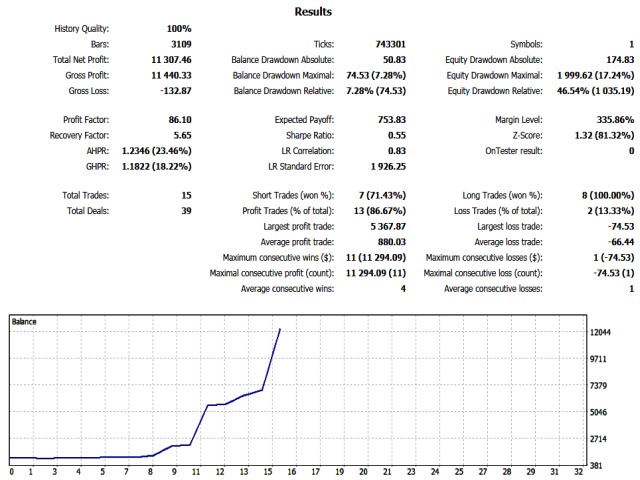The image size is (640, 480).
Task: Select Gross Loss value -132.87
Action: click(176, 91)
